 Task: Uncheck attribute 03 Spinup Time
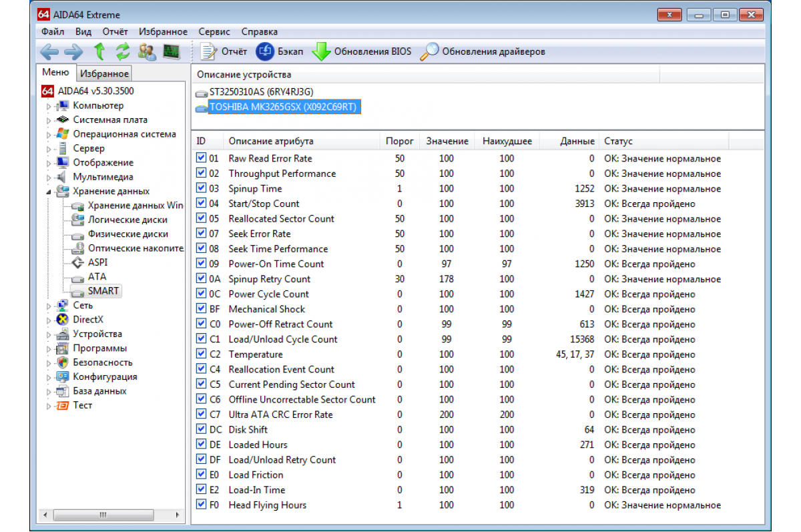pyautogui.click(x=202, y=188)
